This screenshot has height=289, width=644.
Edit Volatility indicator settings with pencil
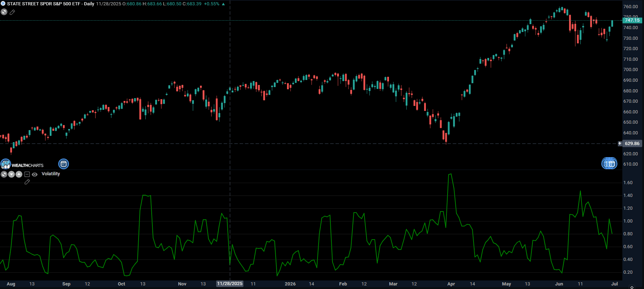point(27,182)
